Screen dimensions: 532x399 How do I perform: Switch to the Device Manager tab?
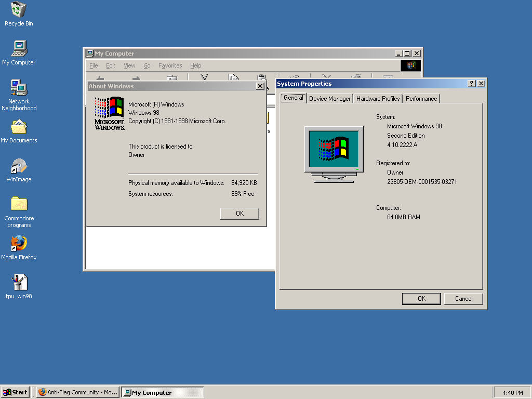click(x=329, y=99)
